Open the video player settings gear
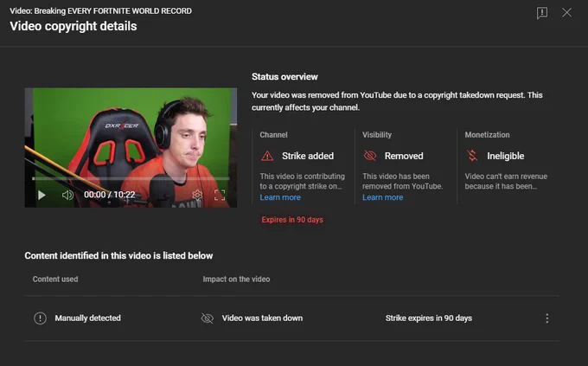The height and width of the screenshot is (366, 588). (x=197, y=195)
